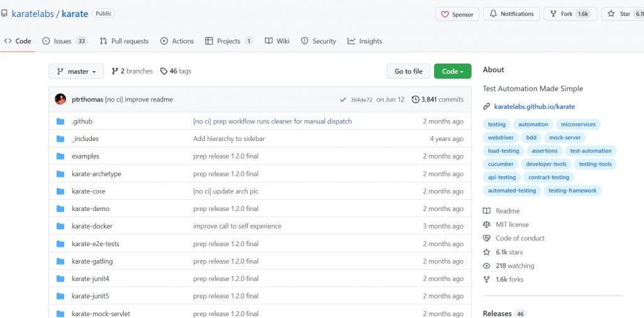Select the automation topic tag
This screenshot has height=318, width=644.
[x=533, y=124]
